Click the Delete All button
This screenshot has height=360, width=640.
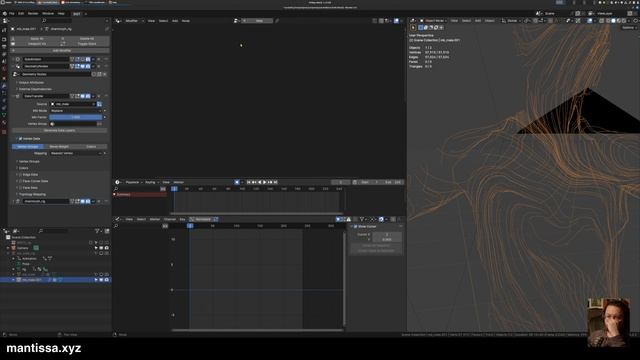pos(87,39)
